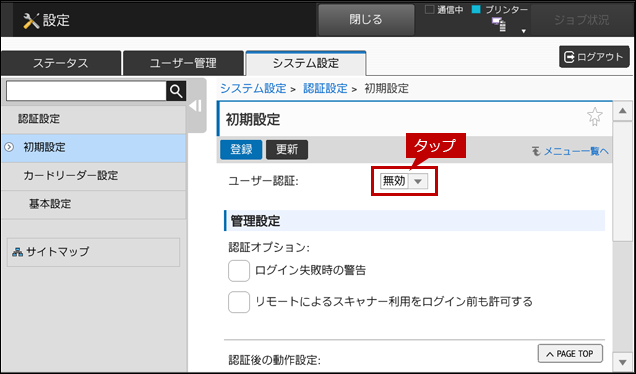Jump up with the PAGE TOP button
This screenshot has height=374, width=636.
[570, 354]
